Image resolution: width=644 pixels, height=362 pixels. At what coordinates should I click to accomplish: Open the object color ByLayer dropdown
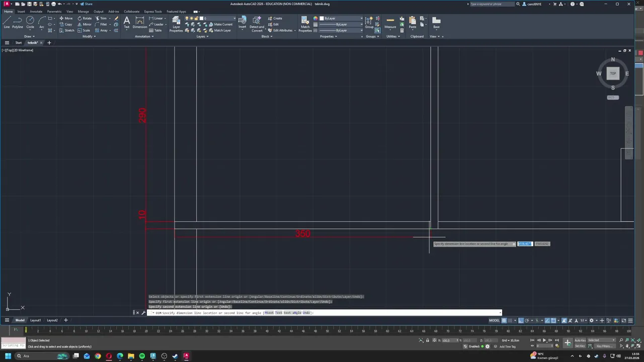point(341,18)
